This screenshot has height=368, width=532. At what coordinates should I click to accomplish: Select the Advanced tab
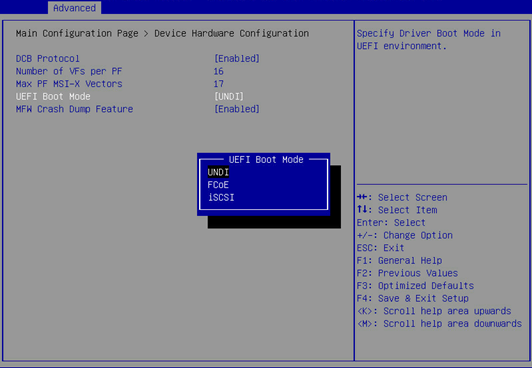click(74, 8)
